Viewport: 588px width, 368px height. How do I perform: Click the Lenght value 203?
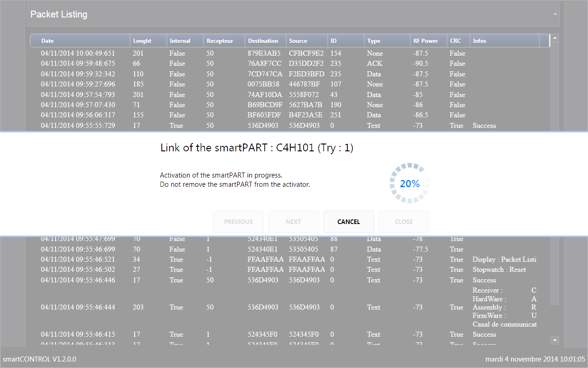coord(138,307)
